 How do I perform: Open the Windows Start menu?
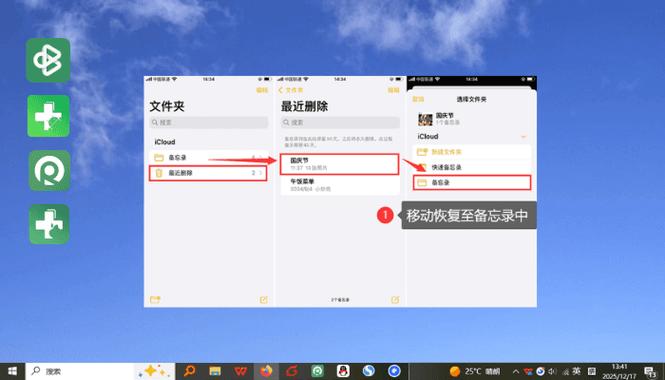(12, 372)
